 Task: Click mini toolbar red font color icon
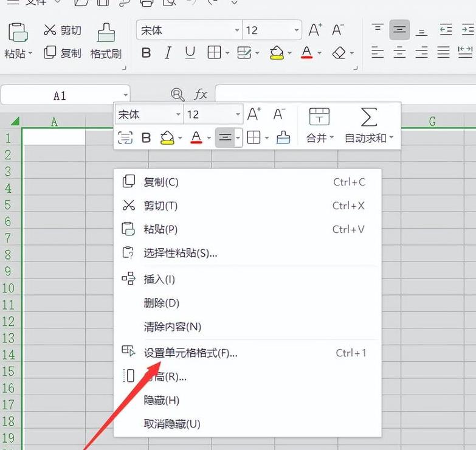(x=196, y=138)
